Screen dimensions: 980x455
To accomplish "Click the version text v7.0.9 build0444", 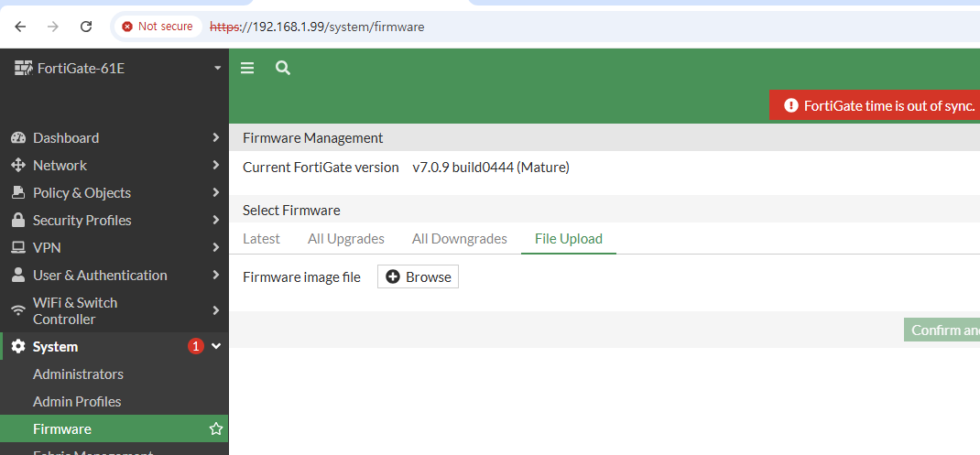I will 491,168.
